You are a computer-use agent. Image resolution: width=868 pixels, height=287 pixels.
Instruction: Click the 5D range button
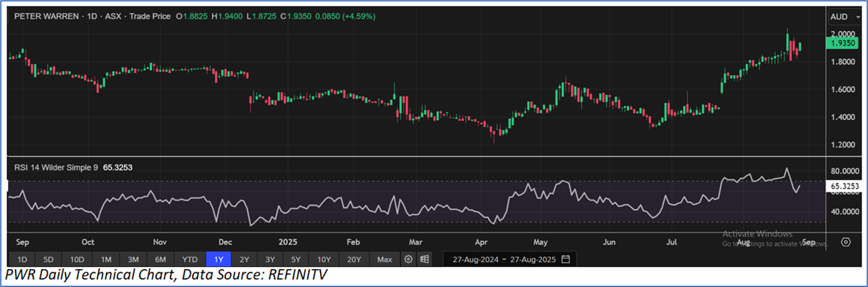coord(49,259)
